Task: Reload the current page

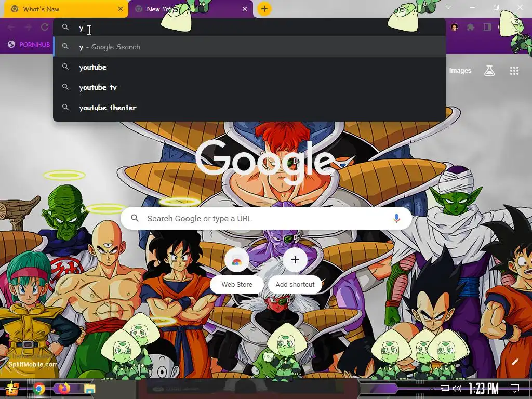Action: [45, 27]
